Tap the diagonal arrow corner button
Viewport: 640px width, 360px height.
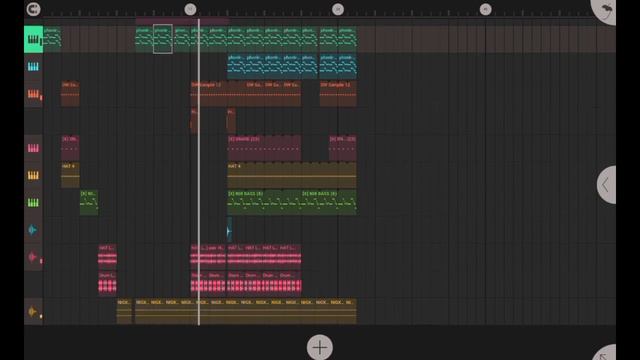coord(605,353)
